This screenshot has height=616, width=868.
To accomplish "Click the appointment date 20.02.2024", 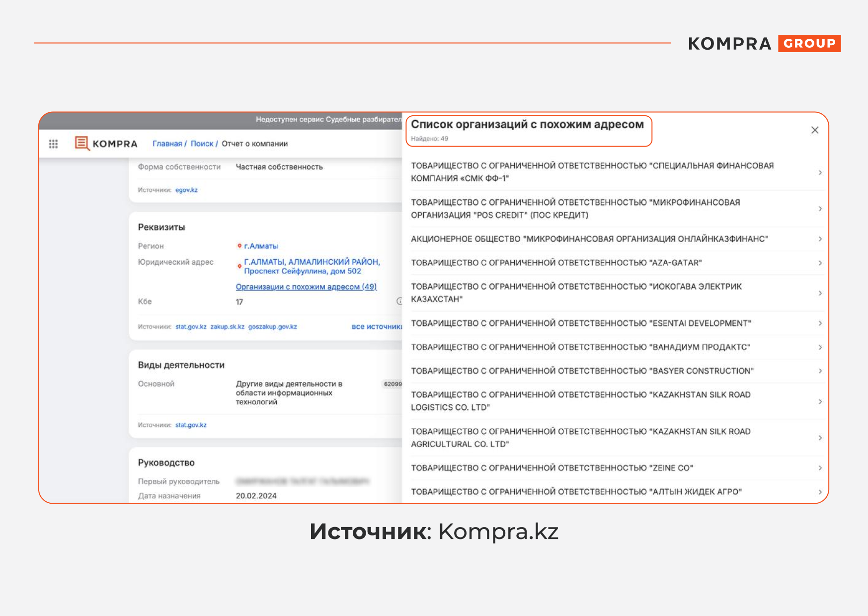I will pos(256,496).
